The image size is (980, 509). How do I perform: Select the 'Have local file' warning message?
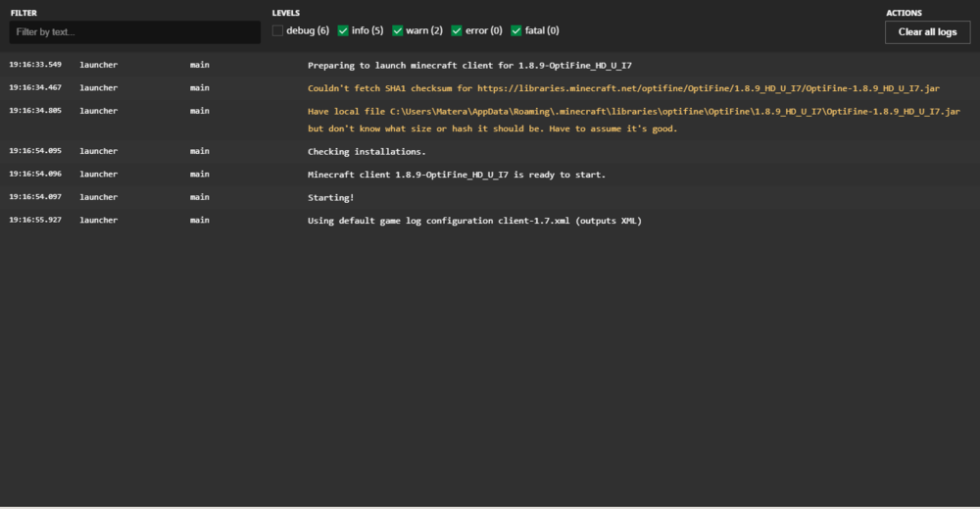coord(634,120)
